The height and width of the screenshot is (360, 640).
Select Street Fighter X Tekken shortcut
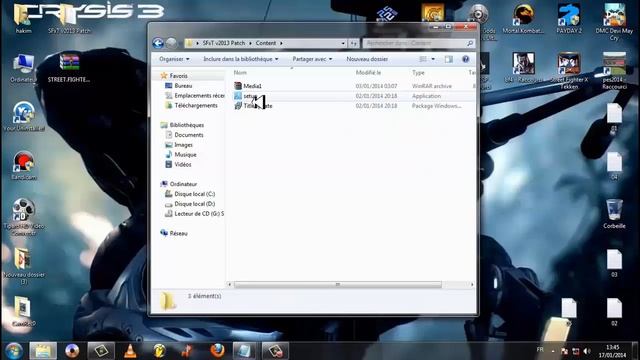point(569,71)
